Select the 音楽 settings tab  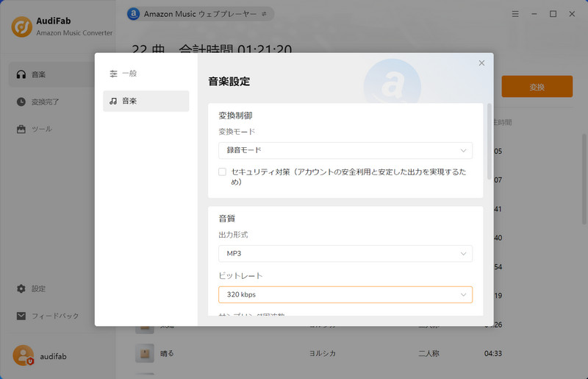tap(146, 101)
